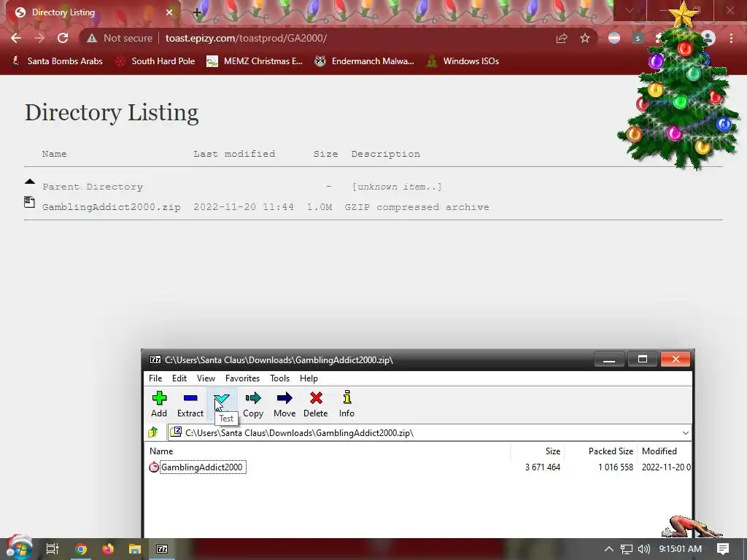Click the Directory Listing page heading
The width and height of the screenshot is (747, 560).
[112, 113]
